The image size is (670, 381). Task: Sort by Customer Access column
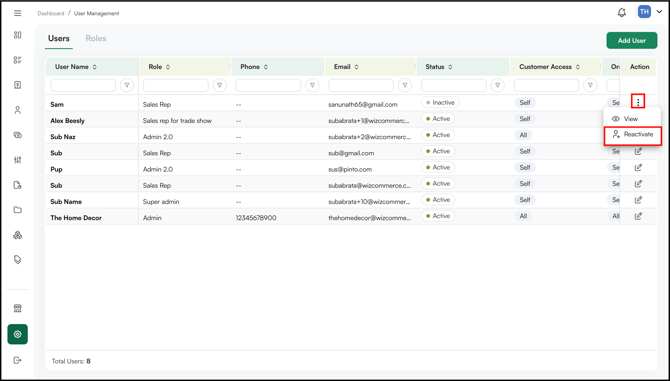(578, 67)
